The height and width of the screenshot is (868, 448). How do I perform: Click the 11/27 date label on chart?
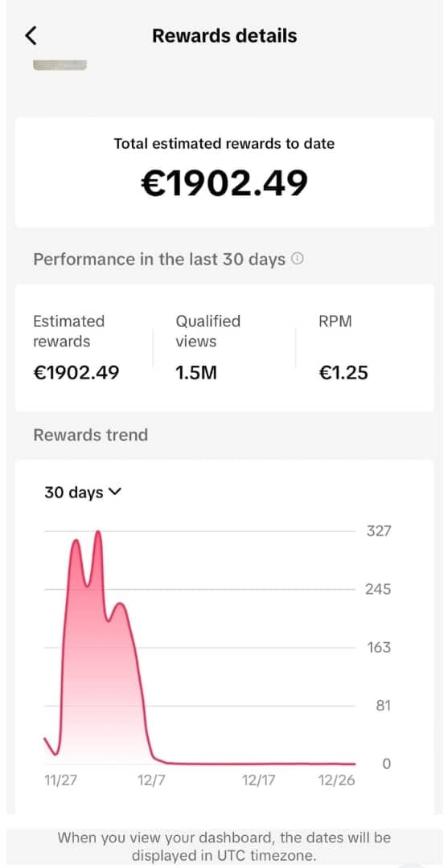(x=60, y=780)
